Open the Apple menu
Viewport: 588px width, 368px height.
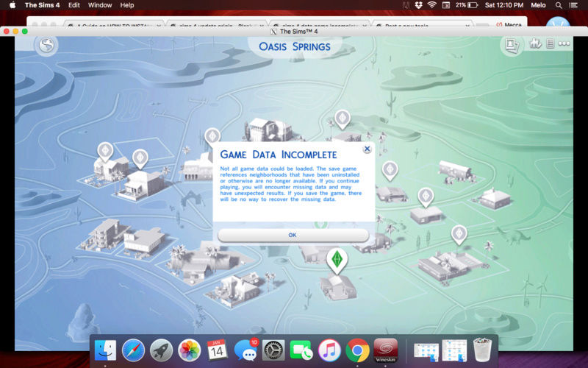[x=12, y=5]
